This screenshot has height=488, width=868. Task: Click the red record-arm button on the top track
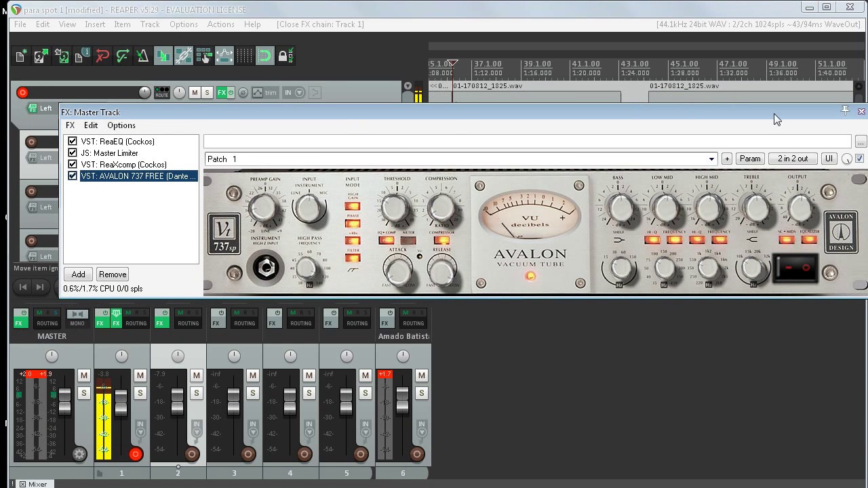pos(22,93)
